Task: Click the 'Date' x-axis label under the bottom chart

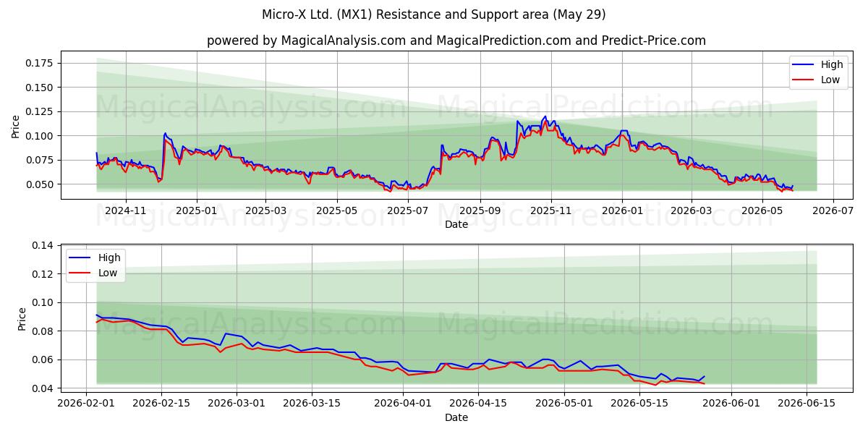Action: tap(456, 417)
